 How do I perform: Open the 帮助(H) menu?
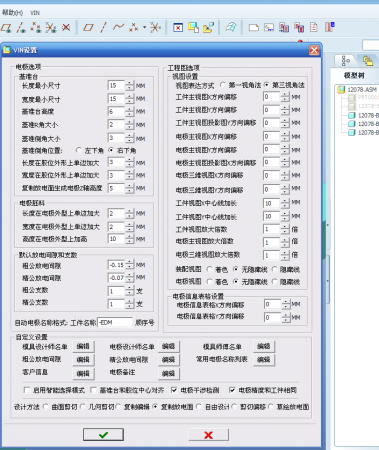tap(12, 13)
